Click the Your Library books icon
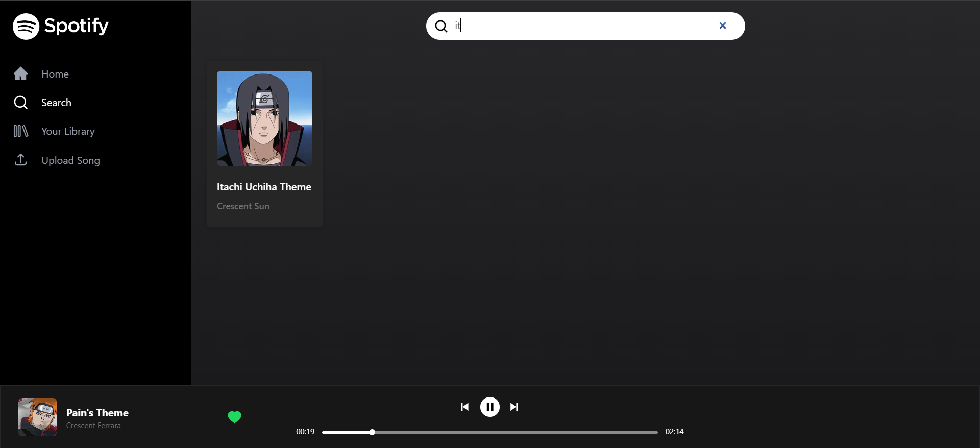The width and height of the screenshot is (980, 448). pos(21,131)
